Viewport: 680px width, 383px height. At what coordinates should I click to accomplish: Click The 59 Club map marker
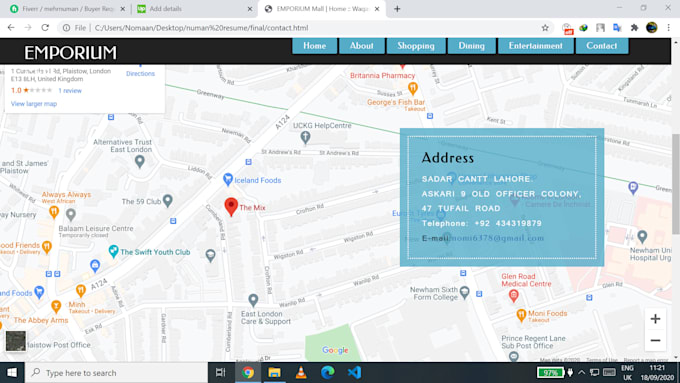click(x=167, y=200)
